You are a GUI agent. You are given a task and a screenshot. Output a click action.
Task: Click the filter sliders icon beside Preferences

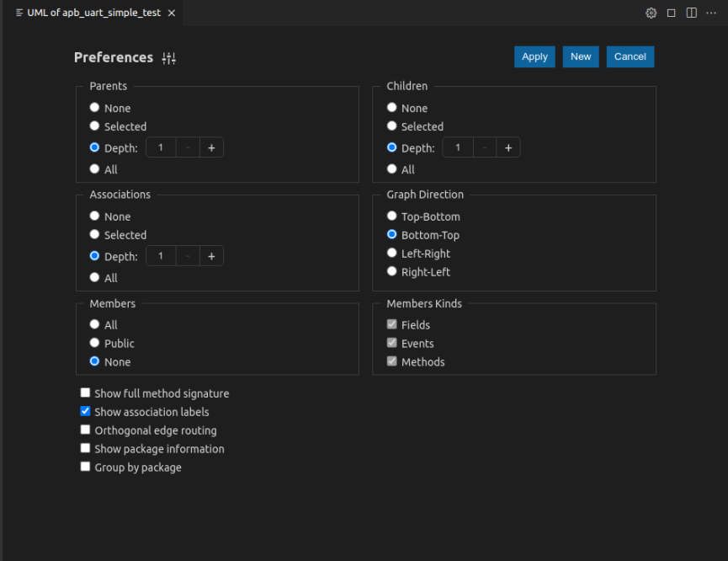tap(168, 58)
